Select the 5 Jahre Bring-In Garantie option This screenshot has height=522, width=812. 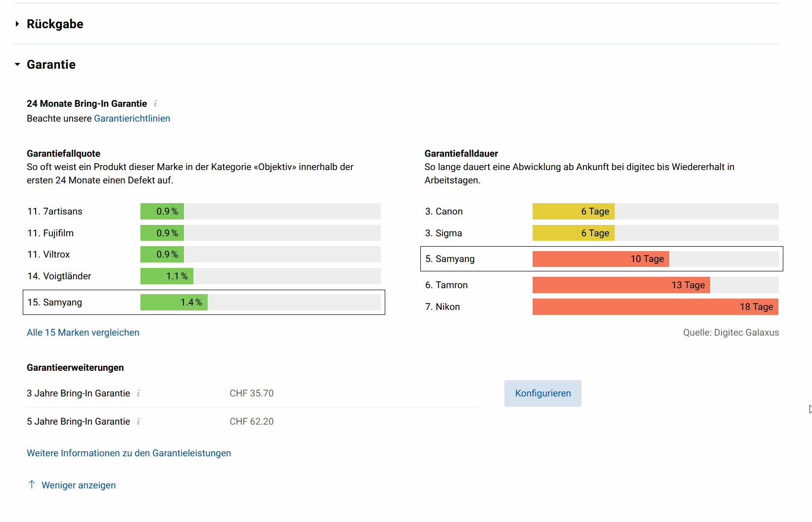click(x=78, y=421)
